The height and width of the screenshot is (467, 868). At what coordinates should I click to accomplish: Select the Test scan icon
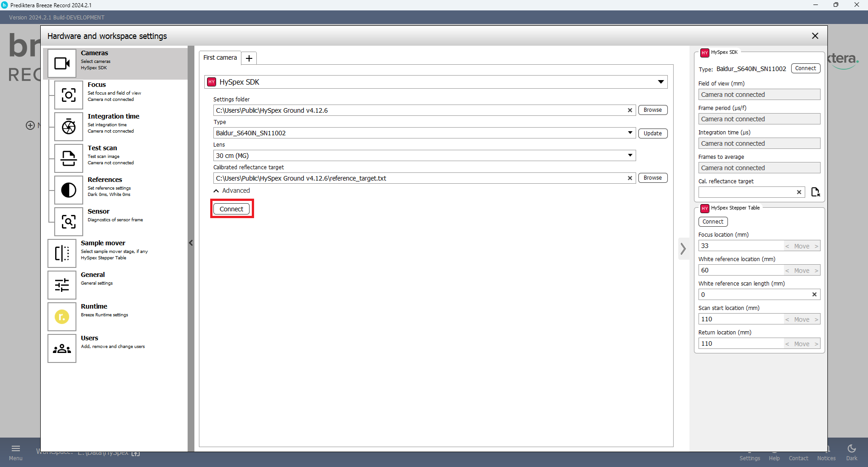click(69, 158)
